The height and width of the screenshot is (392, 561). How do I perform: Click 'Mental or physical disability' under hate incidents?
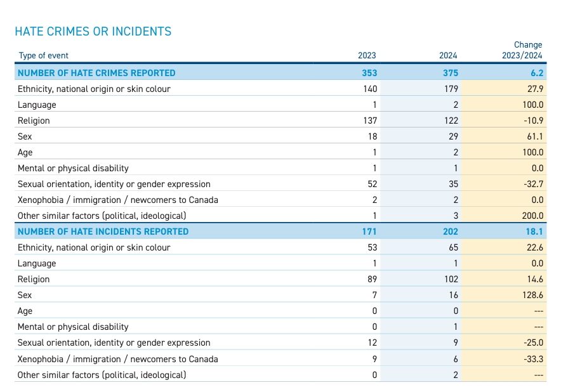click(73, 327)
